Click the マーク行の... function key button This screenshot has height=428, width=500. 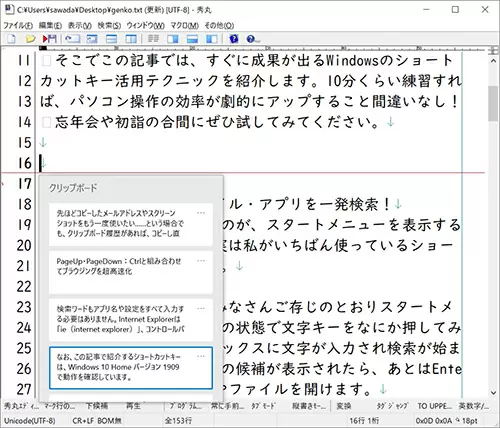click(60, 406)
